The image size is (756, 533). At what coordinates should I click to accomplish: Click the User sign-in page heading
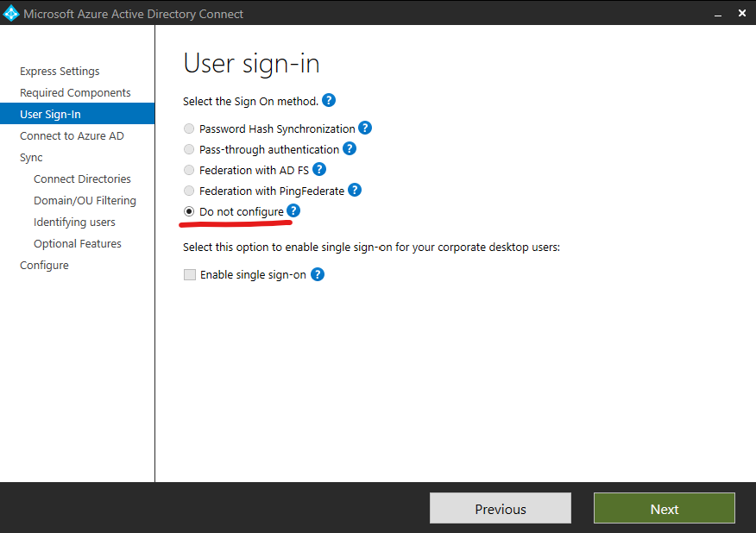tap(252, 64)
